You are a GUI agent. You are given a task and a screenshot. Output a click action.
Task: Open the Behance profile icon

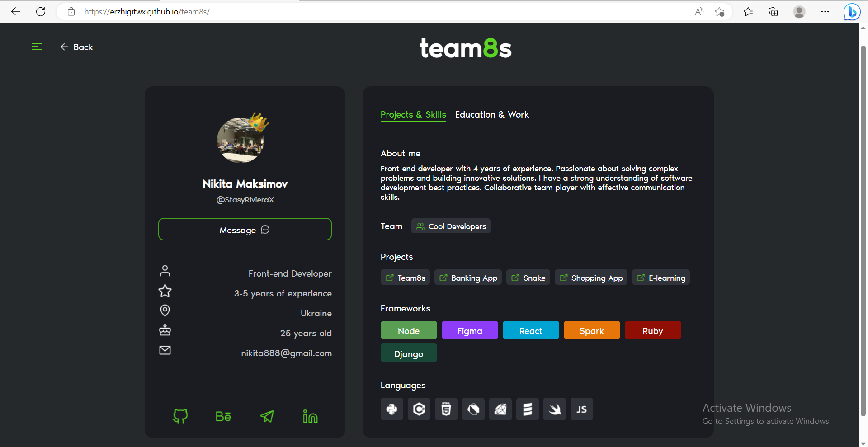pos(223,416)
